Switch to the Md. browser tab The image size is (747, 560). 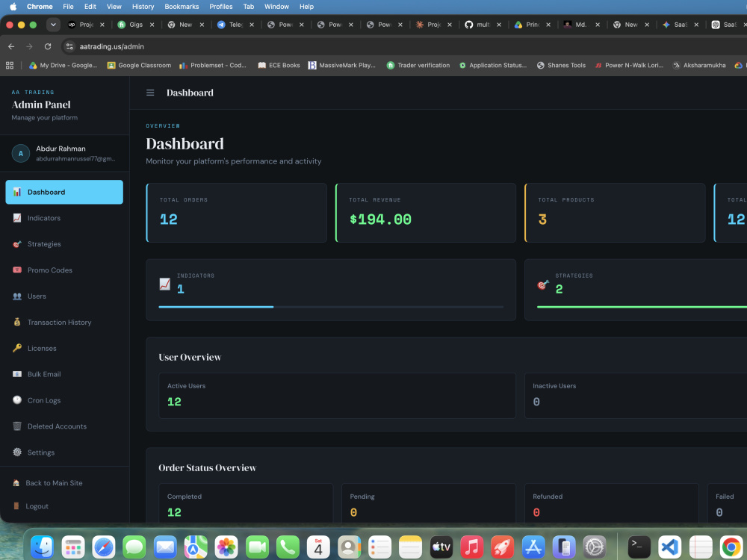[x=580, y=25]
